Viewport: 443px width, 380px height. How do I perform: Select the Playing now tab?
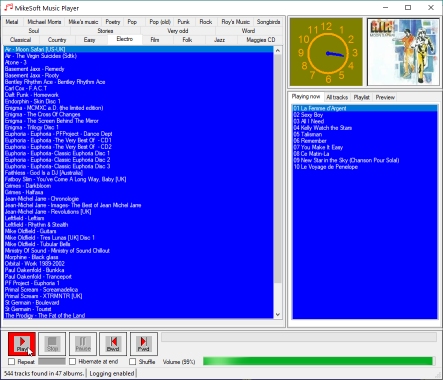pyautogui.click(x=306, y=97)
